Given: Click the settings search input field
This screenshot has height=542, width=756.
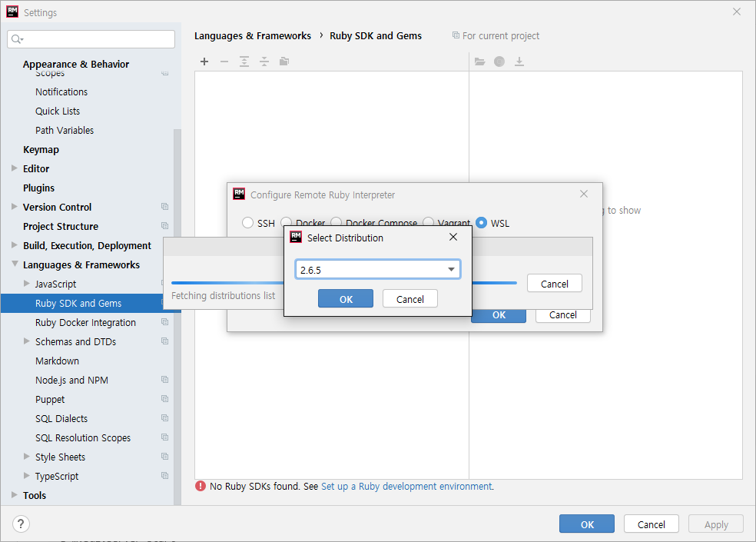Looking at the screenshot, I should [91, 39].
